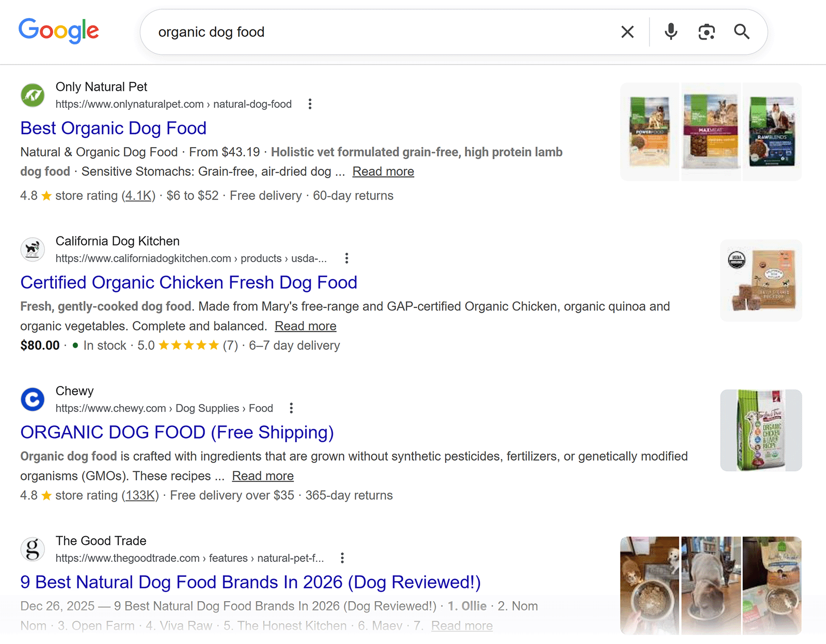Click the 4.1K store rating link
Image resolution: width=826 pixels, height=644 pixels.
click(x=137, y=196)
